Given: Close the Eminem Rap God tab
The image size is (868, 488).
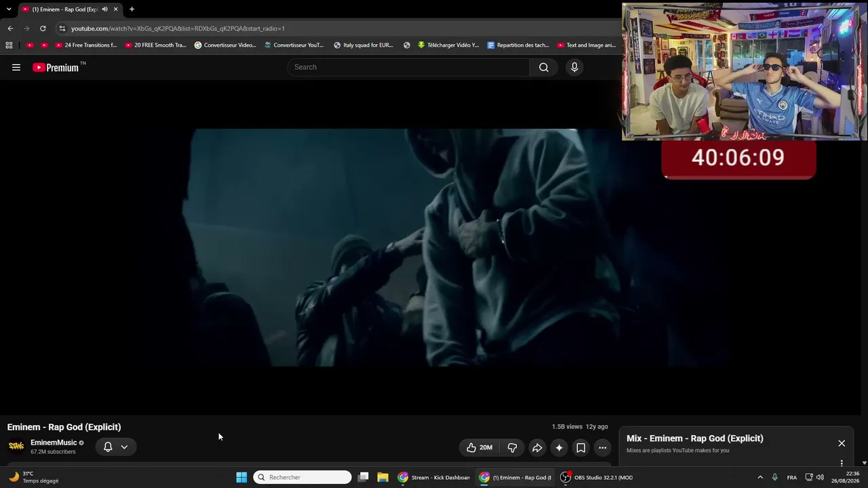Looking at the screenshot, I should 116,9.
